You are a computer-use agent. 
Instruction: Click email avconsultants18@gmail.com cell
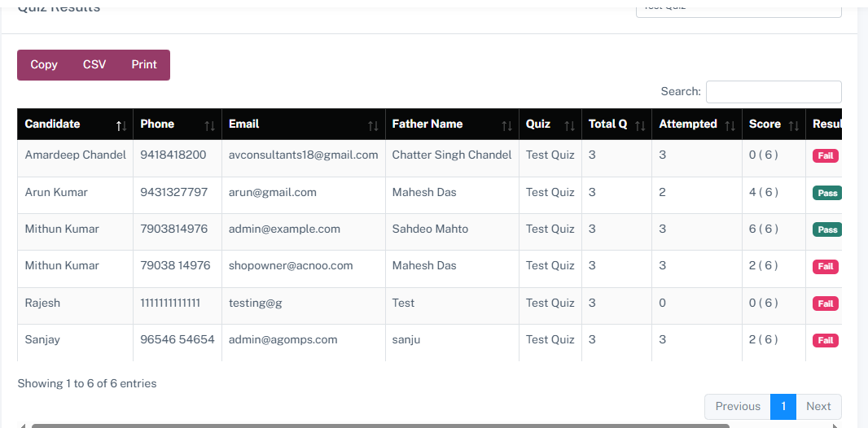303,155
